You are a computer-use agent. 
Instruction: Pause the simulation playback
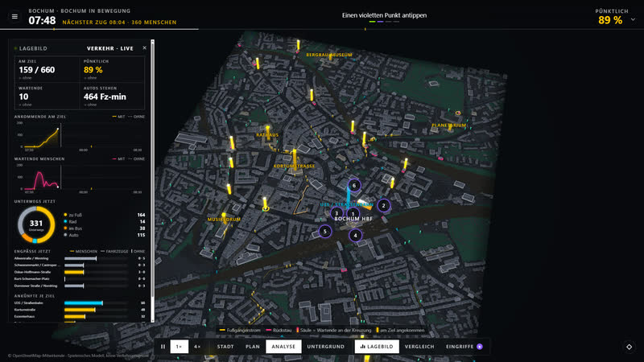[163, 347]
